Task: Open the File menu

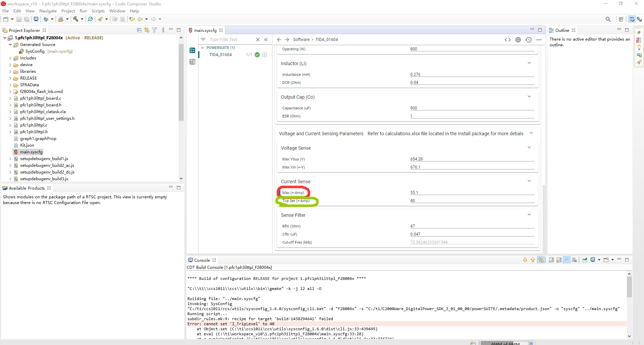Action: point(6,11)
